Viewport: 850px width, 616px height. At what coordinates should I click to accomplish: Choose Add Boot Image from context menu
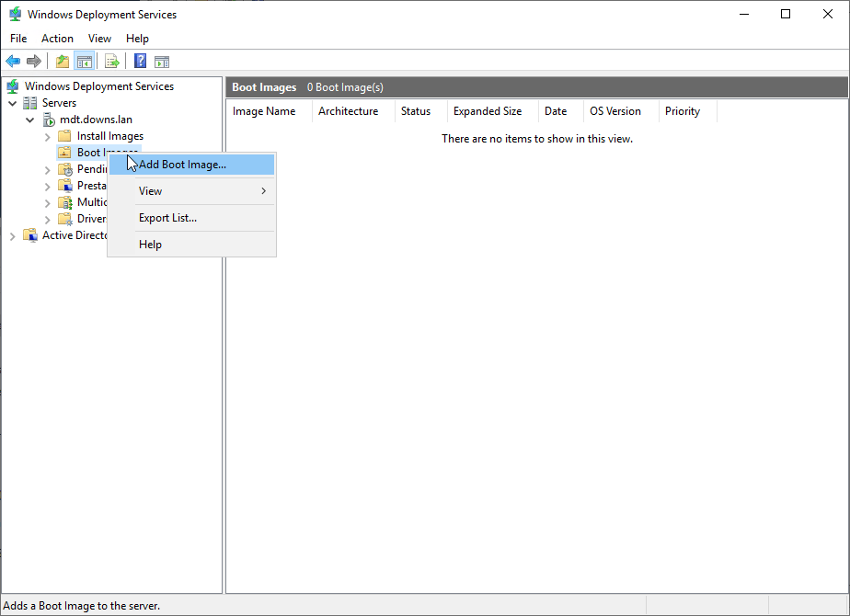(x=182, y=165)
